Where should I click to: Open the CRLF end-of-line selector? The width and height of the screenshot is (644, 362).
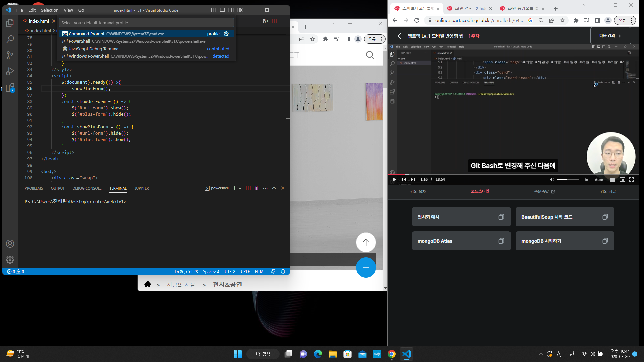tap(245, 271)
